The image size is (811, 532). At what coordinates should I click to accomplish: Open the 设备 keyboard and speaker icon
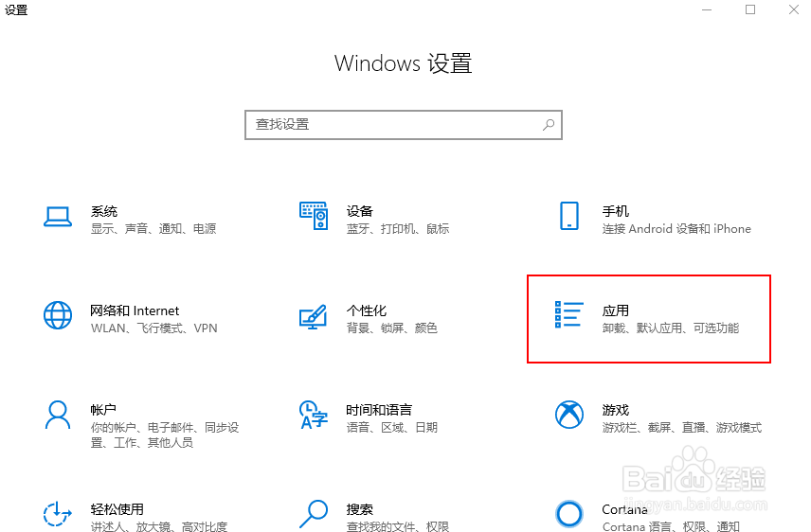coord(314,216)
